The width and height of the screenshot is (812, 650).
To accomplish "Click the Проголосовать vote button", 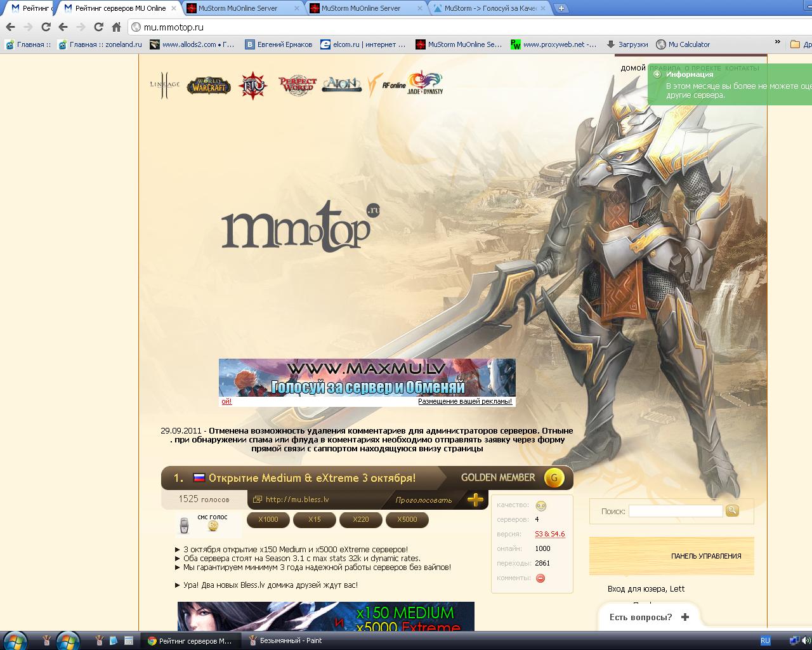I will (x=424, y=500).
